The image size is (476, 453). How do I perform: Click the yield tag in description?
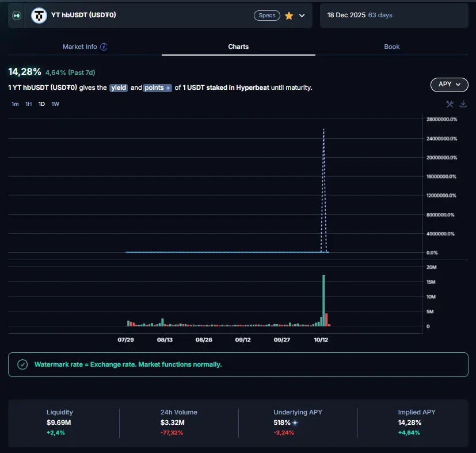pyautogui.click(x=119, y=87)
